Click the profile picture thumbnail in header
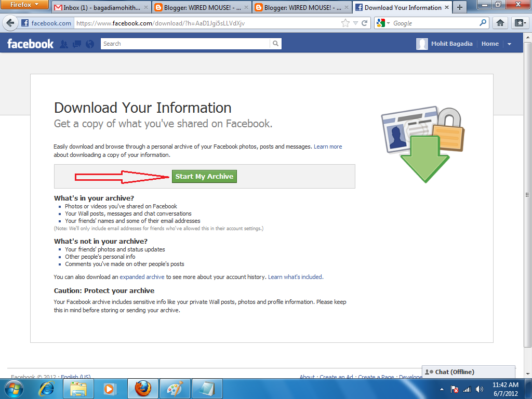The width and height of the screenshot is (532, 399). (422, 44)
